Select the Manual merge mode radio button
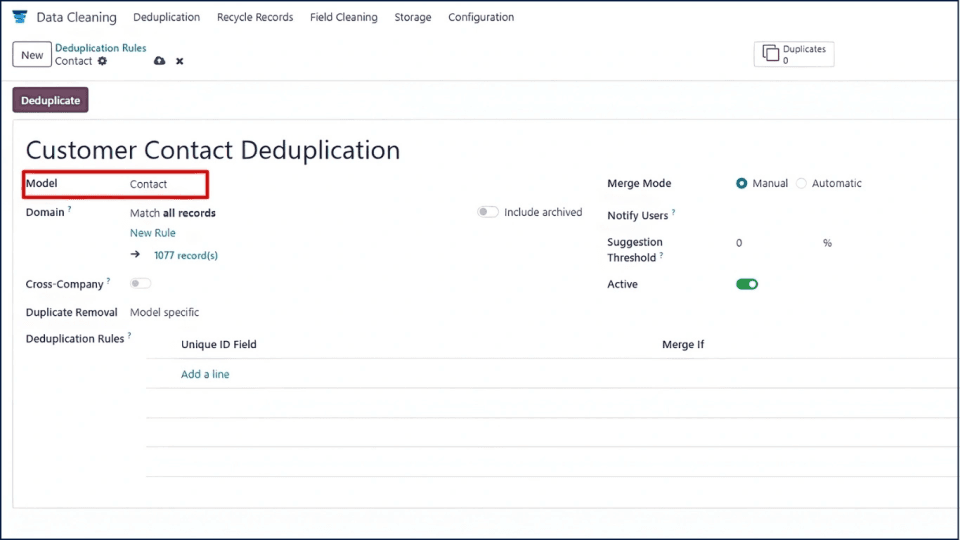This screenshot has height=540, width=960. pos(741,184)
